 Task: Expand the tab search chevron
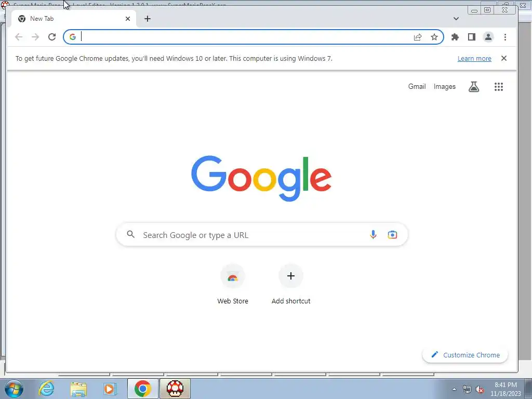tap(456, 19)
